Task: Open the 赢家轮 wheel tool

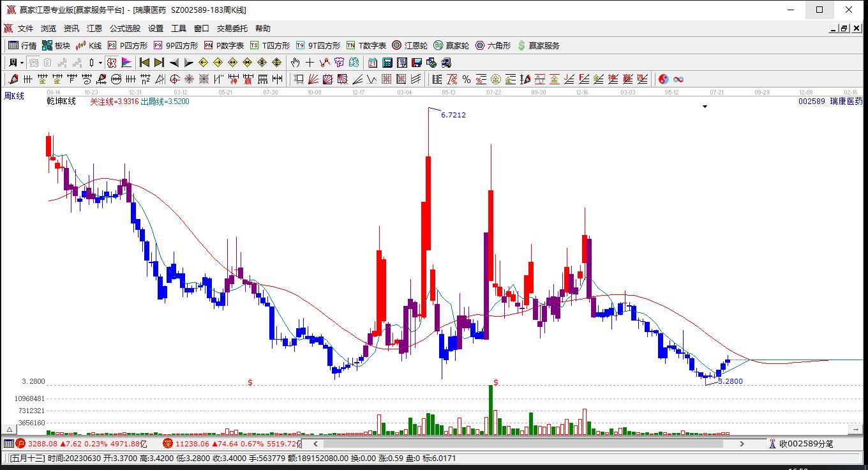Action: coord(451,45)
